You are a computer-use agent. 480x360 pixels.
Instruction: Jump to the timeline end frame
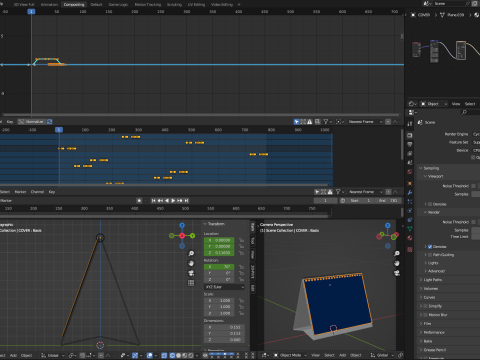pyautogui.click(x=187, y=201)
